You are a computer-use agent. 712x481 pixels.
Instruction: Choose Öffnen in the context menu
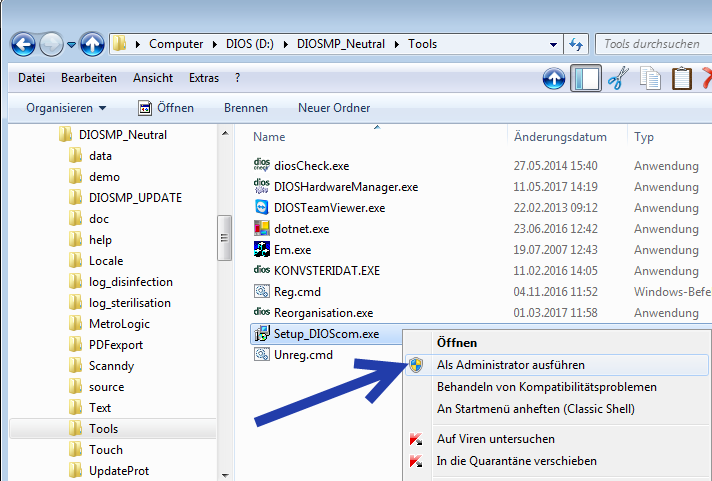point(457,343)
